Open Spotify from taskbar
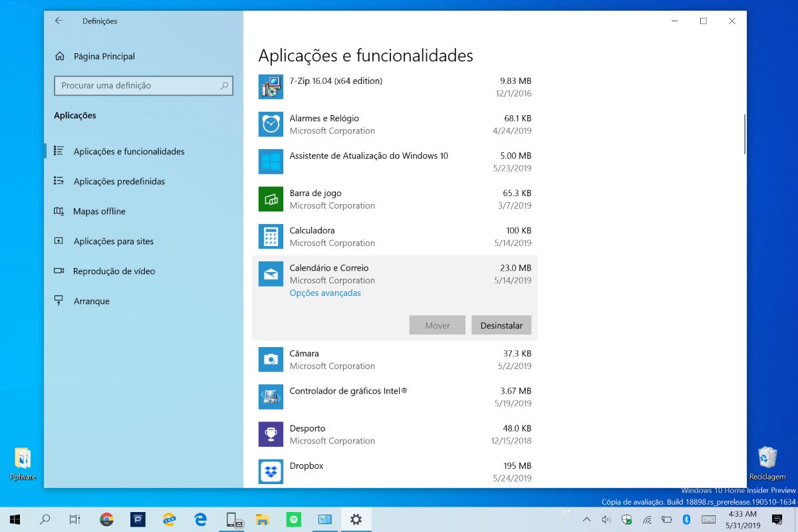798x532 pixels. tap(293, 519)
